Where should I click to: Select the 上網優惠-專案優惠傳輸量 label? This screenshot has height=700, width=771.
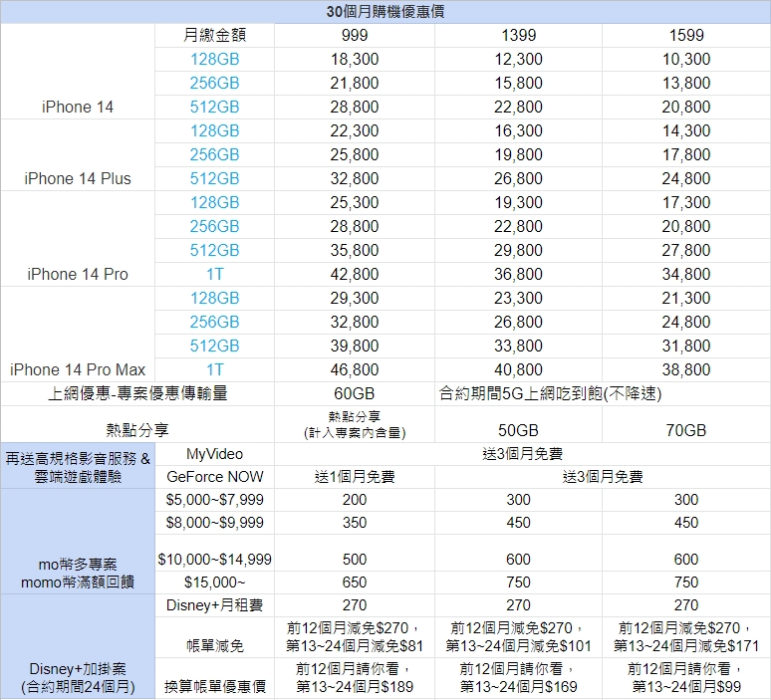(137, 393)
